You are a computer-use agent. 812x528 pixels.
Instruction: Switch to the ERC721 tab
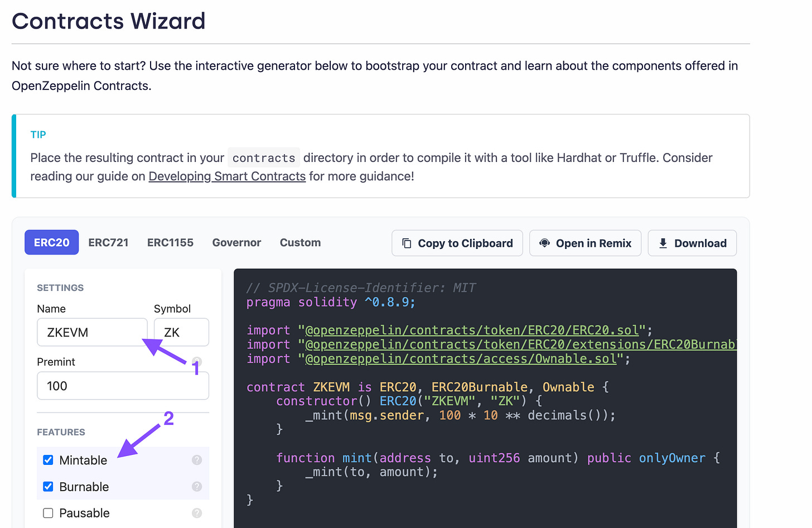(108, 243)
